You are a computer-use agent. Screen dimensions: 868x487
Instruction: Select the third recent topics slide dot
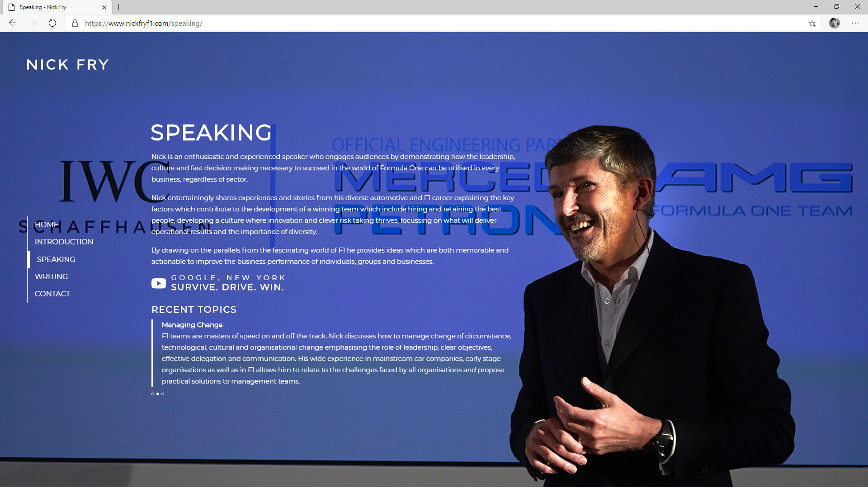(163, 394)
